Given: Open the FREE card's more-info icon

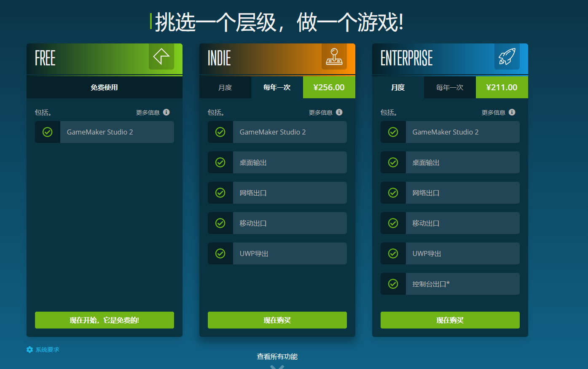Looking at the screenshot, I should [x=166, y=112].
